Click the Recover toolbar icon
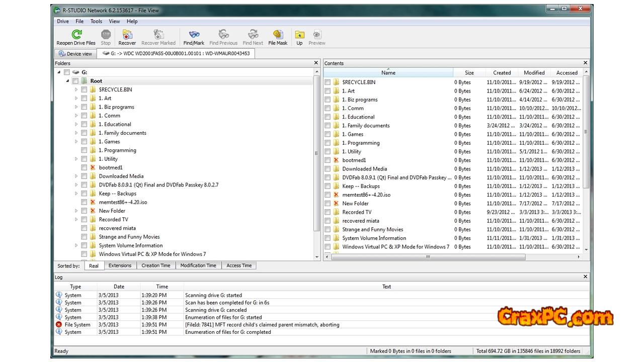 [x=127, y=35]
